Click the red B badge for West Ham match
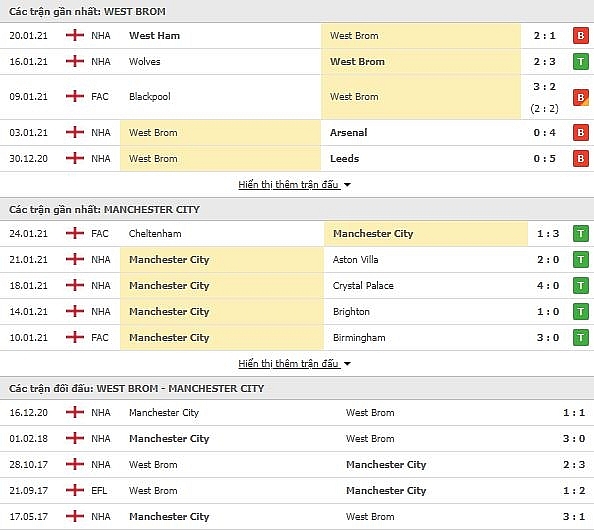594x531 pixels. click(580, 36)
